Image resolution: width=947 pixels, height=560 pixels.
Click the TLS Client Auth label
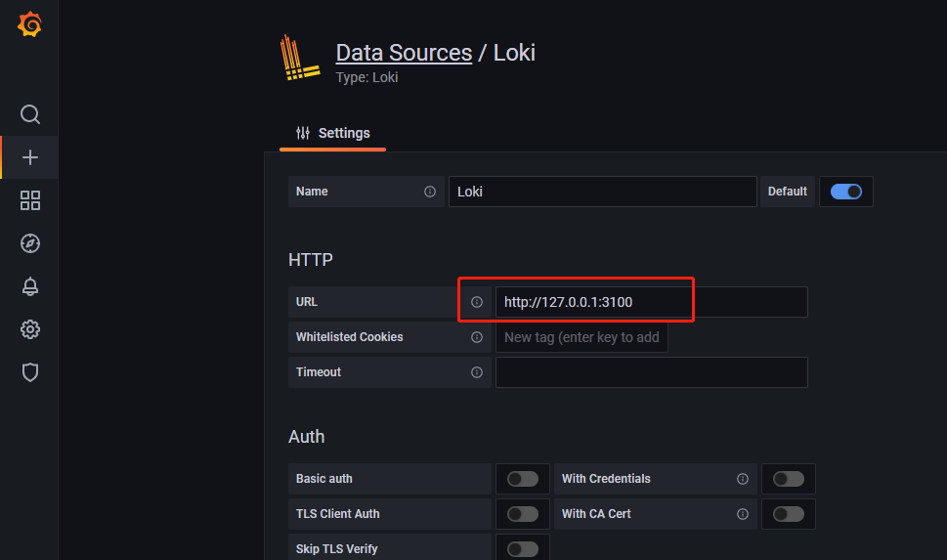[x=337, y=514]
